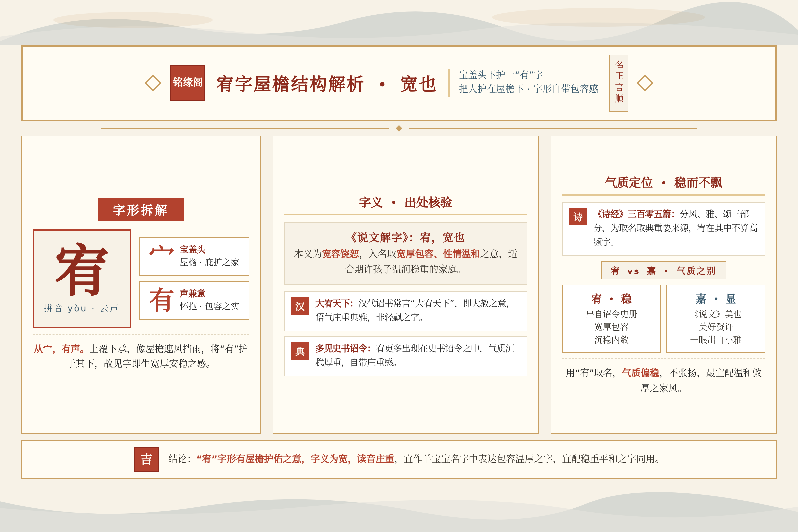Screen dimensions: 798x532
Task: Click the 字形拆解 red header label
Action: (x=141, y=210)
